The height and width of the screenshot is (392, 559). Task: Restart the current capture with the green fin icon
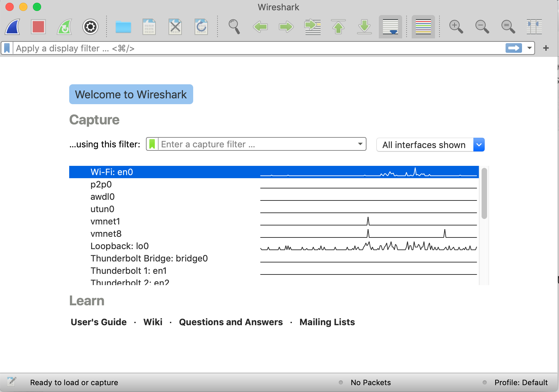64,27
